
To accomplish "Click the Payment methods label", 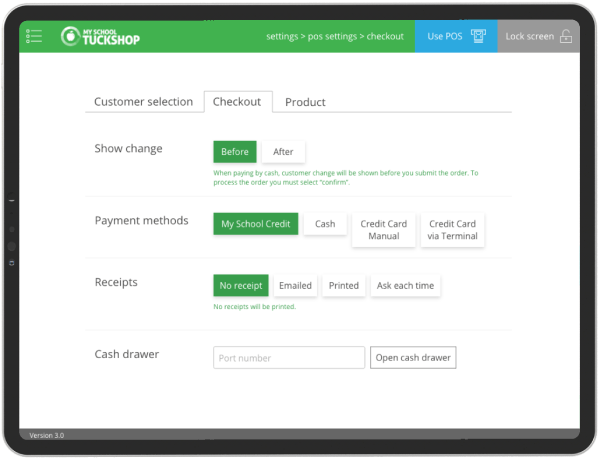I will (142, 220).
